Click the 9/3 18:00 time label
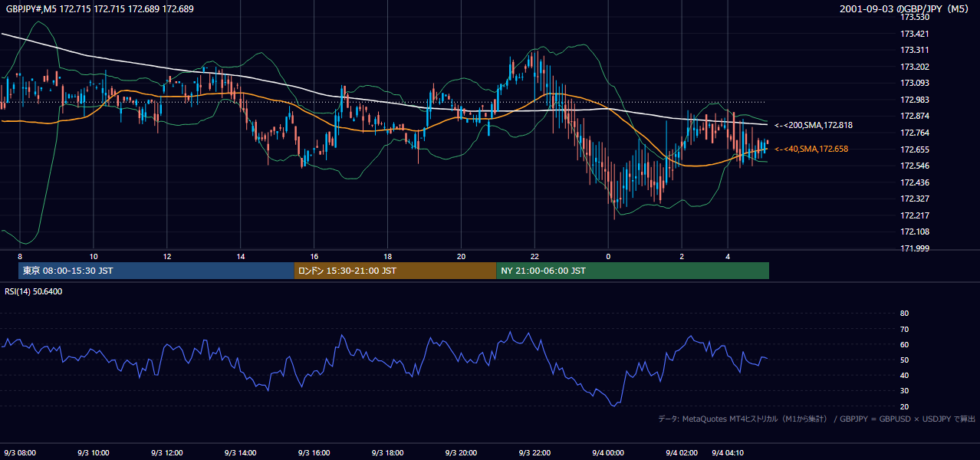 pyautogui.click(x=388, y=453)
